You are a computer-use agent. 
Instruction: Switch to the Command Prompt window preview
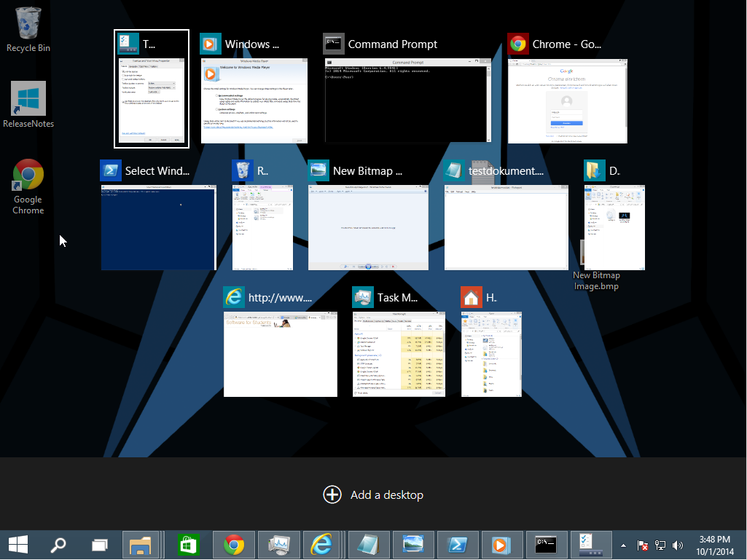coord(407,101)
